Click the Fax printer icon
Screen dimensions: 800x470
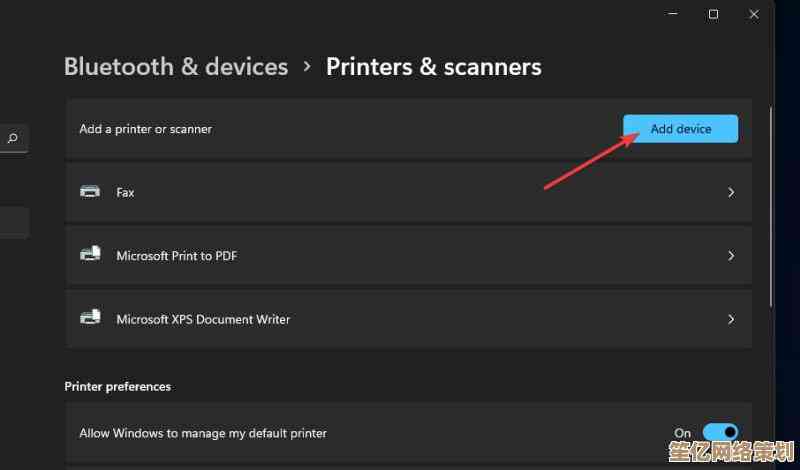pos(90,191)
